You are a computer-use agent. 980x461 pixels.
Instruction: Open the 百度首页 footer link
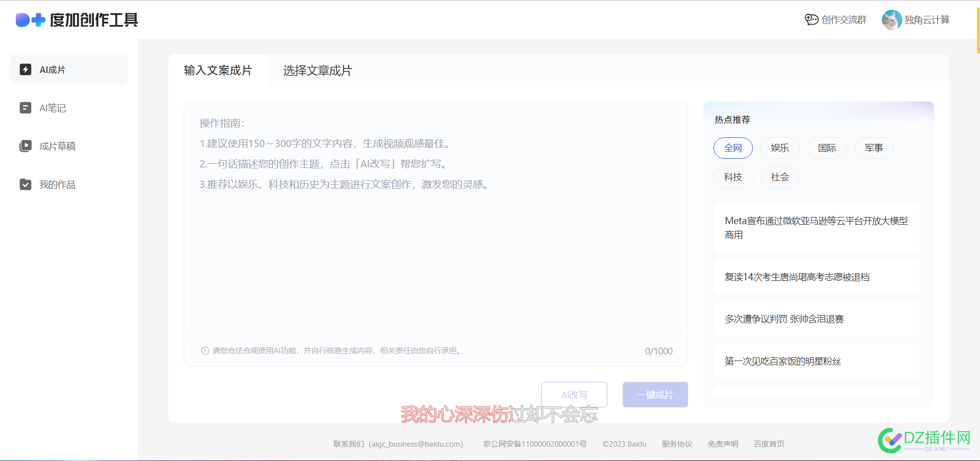click(769, 444)
